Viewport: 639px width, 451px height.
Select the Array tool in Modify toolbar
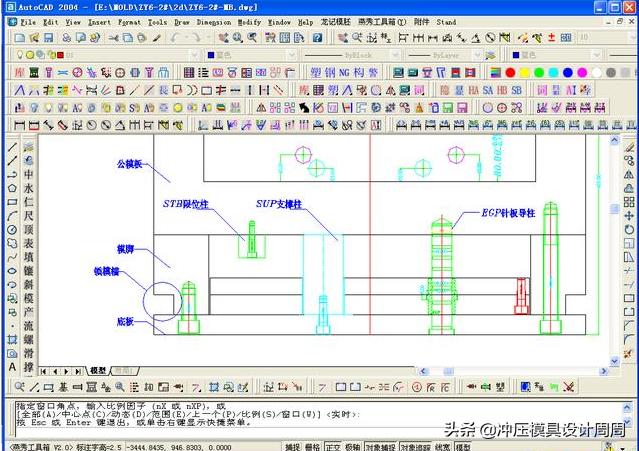tap(629, 202)
